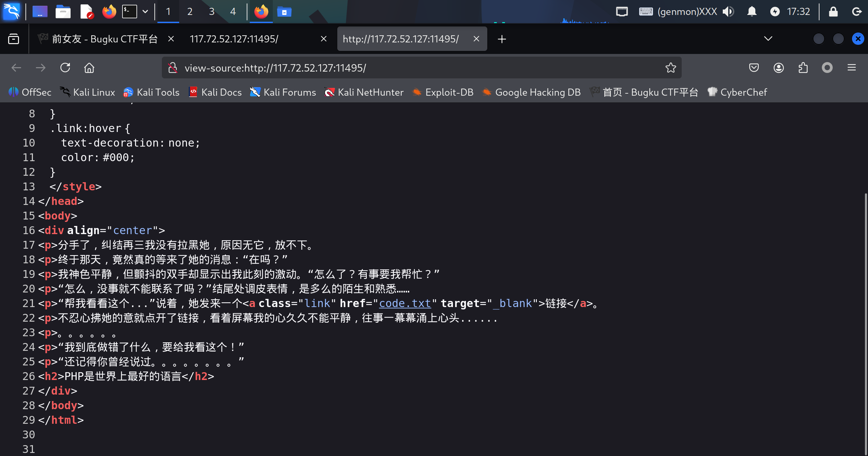Show site security information icon

[173, 68]
